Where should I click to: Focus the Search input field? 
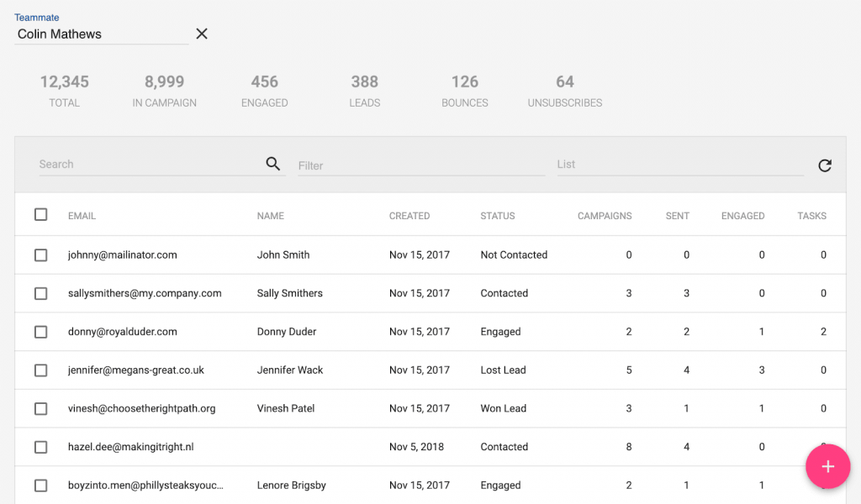pos(151,164)
